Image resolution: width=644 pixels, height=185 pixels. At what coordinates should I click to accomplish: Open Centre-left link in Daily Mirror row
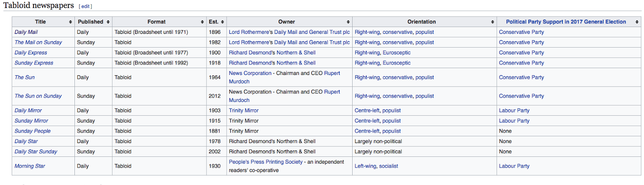(367, 110)
